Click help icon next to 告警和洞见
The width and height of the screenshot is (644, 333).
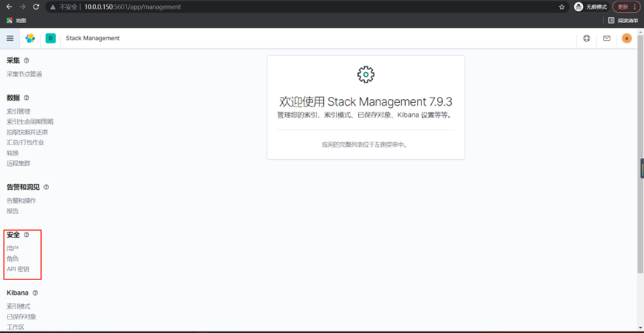click(x=46, y=187)
